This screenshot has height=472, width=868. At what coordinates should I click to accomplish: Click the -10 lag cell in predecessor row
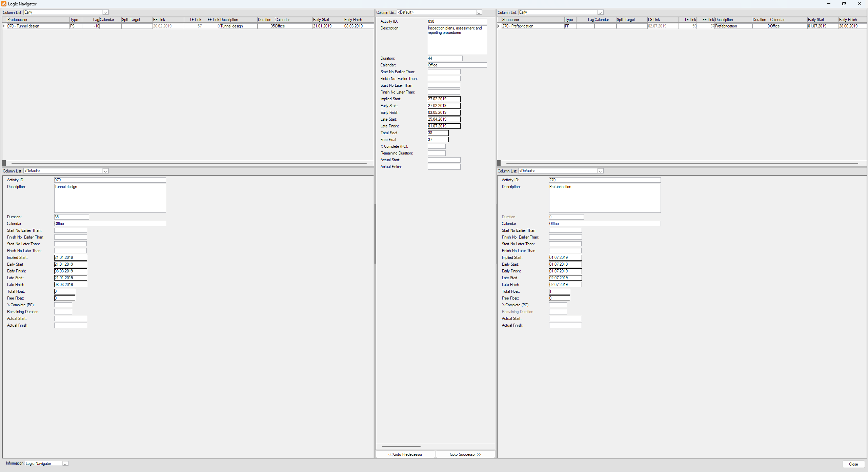pyautogui.click(x=91, y=26)
